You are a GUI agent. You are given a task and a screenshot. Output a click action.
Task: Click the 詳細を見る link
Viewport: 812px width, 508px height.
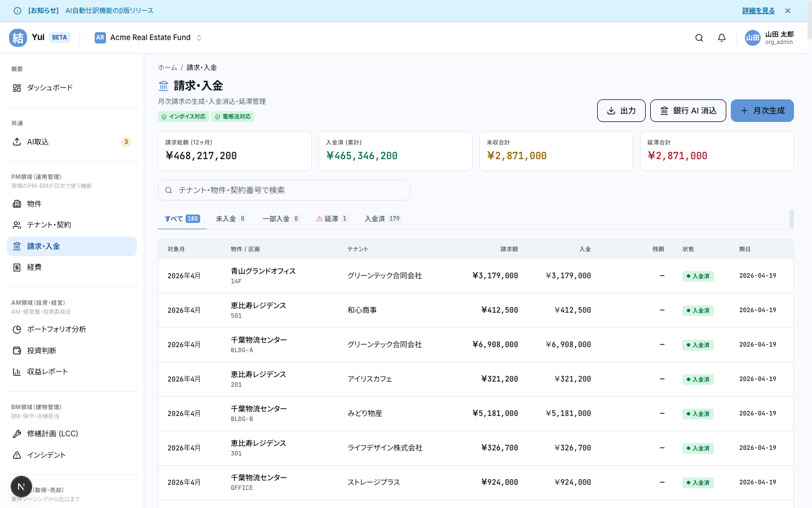click(758, 11)
